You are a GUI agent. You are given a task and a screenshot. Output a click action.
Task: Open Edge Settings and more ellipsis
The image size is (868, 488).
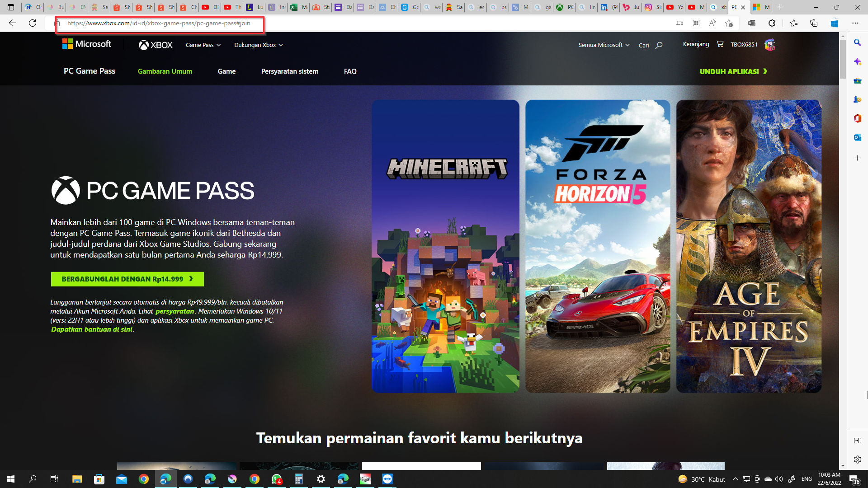[855, 23]
